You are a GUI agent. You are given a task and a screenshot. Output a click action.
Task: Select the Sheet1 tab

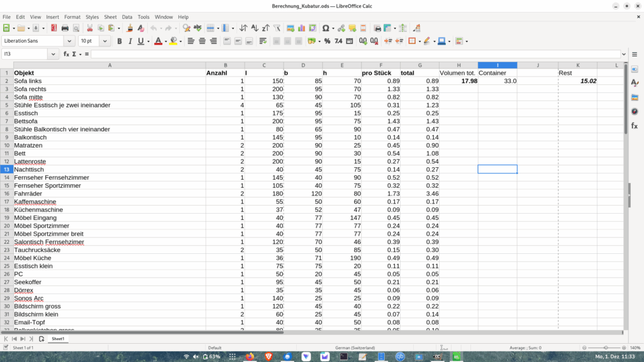click(58, 339)
